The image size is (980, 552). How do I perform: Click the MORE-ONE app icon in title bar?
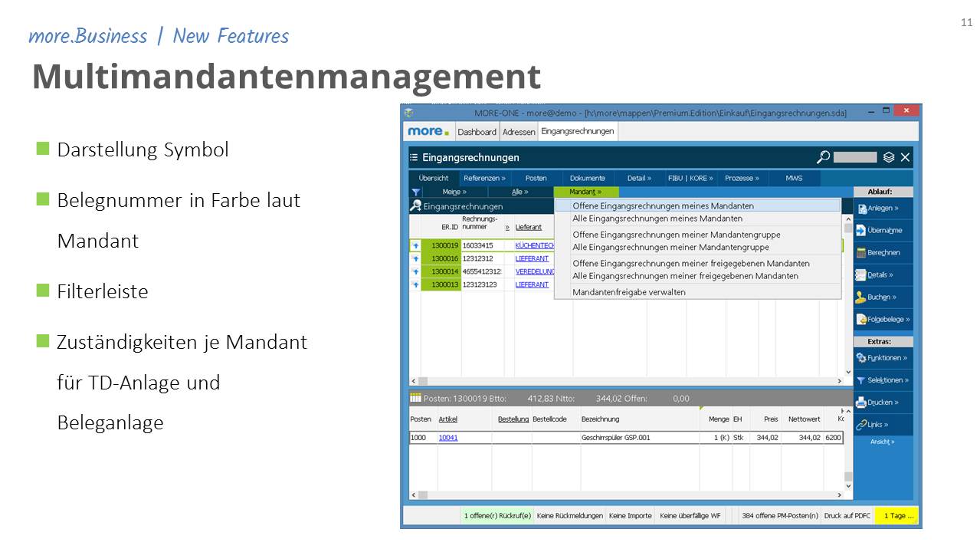pos(408,112)
